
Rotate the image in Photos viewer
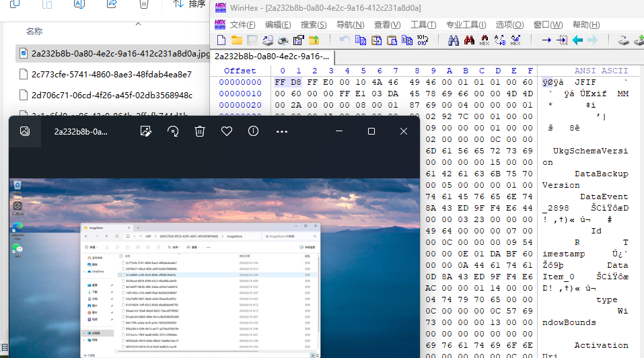point(173,131)
